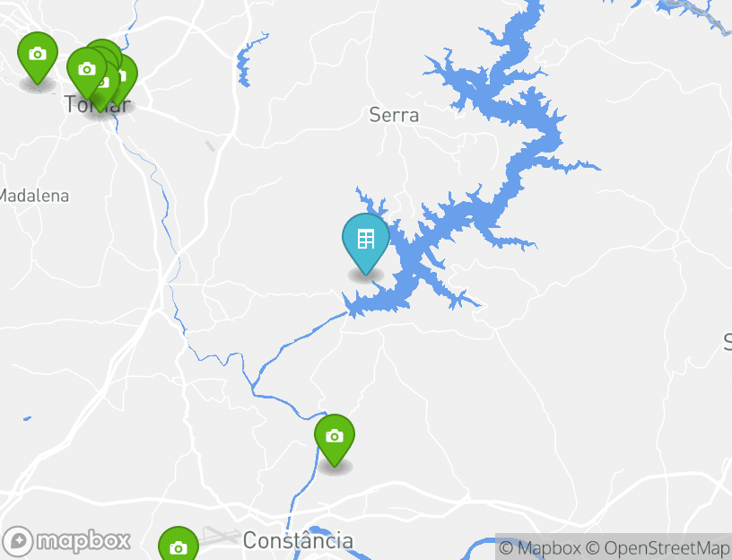Open the frontmost camera pin over Tomar
This screenshot has height=560, width=732.
(87, 72)
